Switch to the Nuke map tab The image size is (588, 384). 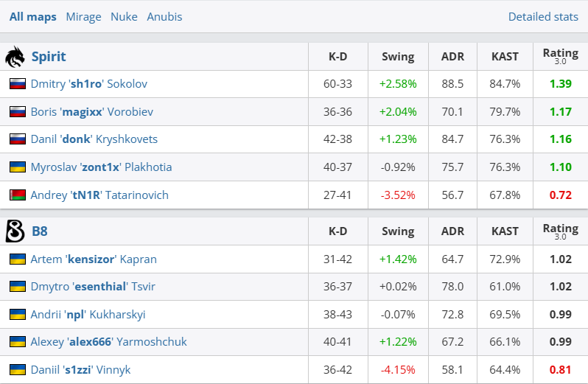pos(124,16)
